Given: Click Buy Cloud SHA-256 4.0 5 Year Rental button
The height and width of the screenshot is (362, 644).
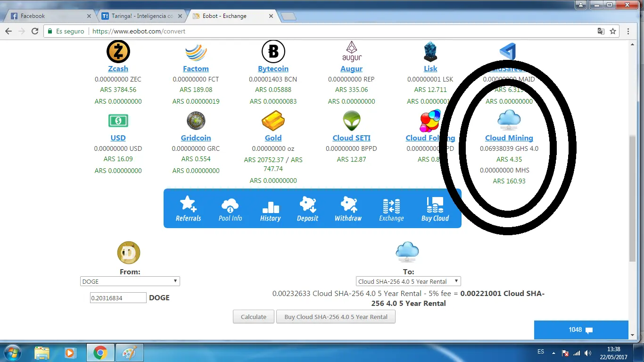Looking at the screenshot, I should point(336,317).
